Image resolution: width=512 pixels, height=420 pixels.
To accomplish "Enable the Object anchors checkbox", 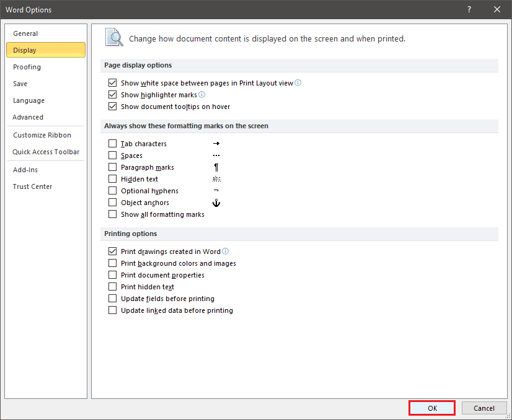I will [x=112, y=203].
